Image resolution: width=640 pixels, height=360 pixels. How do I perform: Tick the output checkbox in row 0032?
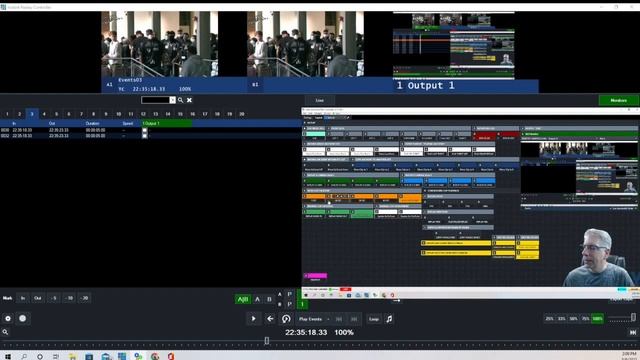(144, 136)
